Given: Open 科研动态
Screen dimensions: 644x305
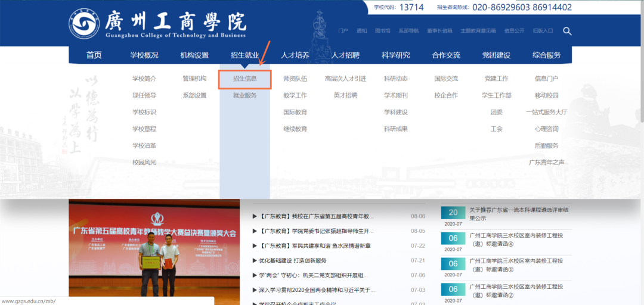Looking at the screenshot, I should (395, 79).
